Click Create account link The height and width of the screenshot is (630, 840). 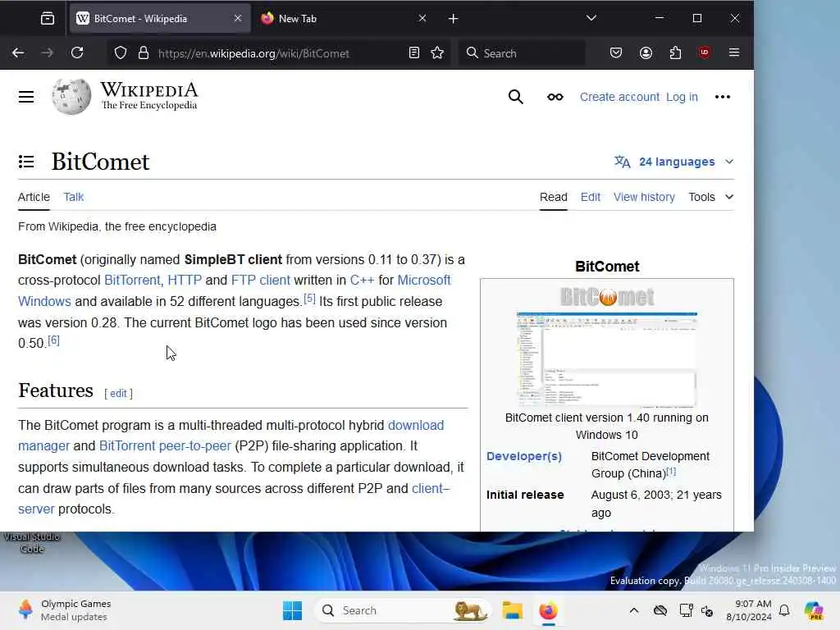coord(619,97)
